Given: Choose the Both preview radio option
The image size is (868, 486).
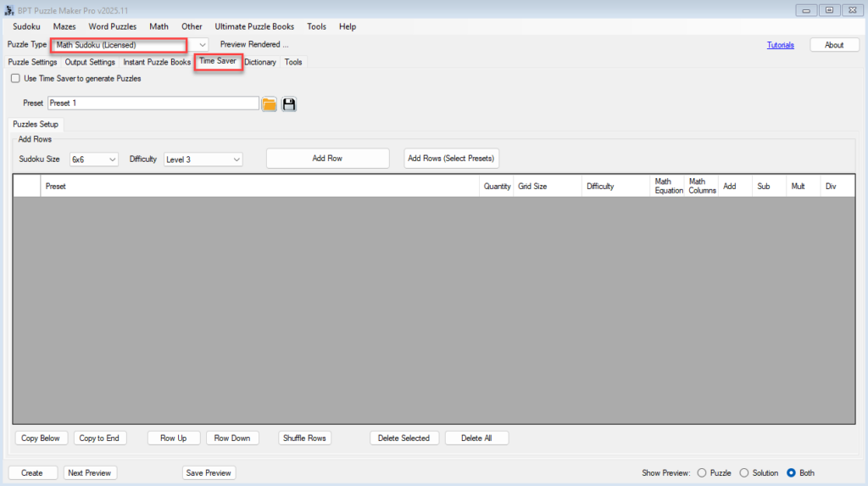Looking at the screenshot, I should click(x=791, y=473).
